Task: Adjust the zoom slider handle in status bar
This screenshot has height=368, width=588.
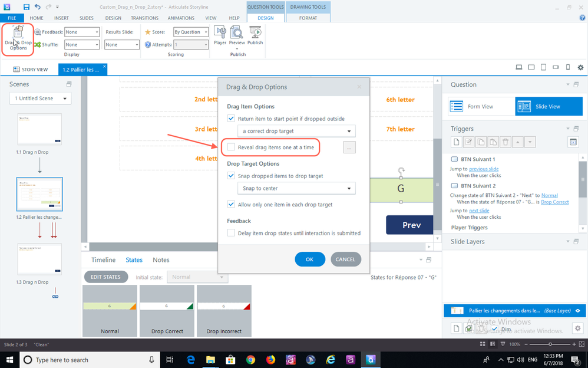Action: coord(550,344)
